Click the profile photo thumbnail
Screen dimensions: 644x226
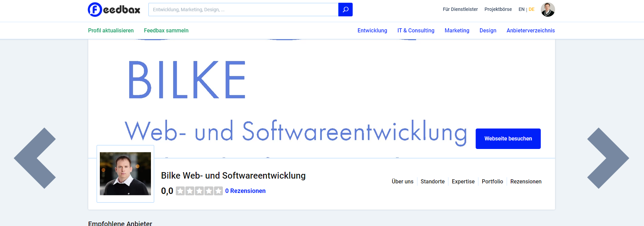point(125,174)
